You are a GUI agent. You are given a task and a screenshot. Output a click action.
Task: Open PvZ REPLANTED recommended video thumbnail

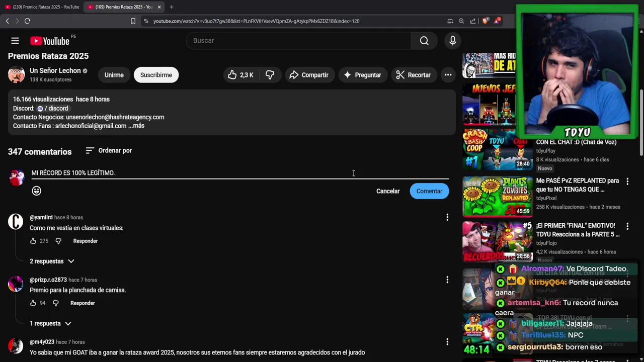[x=498, y=196]
